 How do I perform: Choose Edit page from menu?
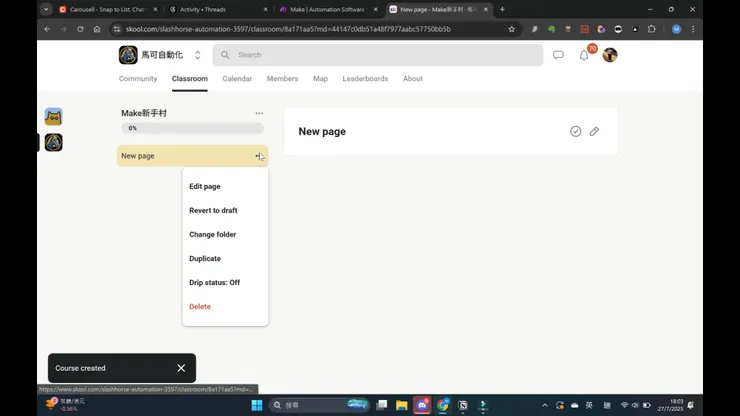click(205, 187)
